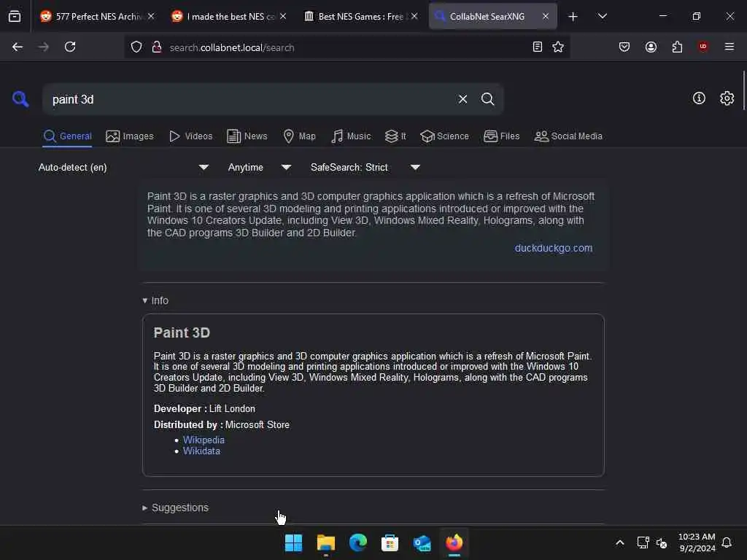Select the News search category
The width and height of the screenshot is (747, 560).
(247, 136)
